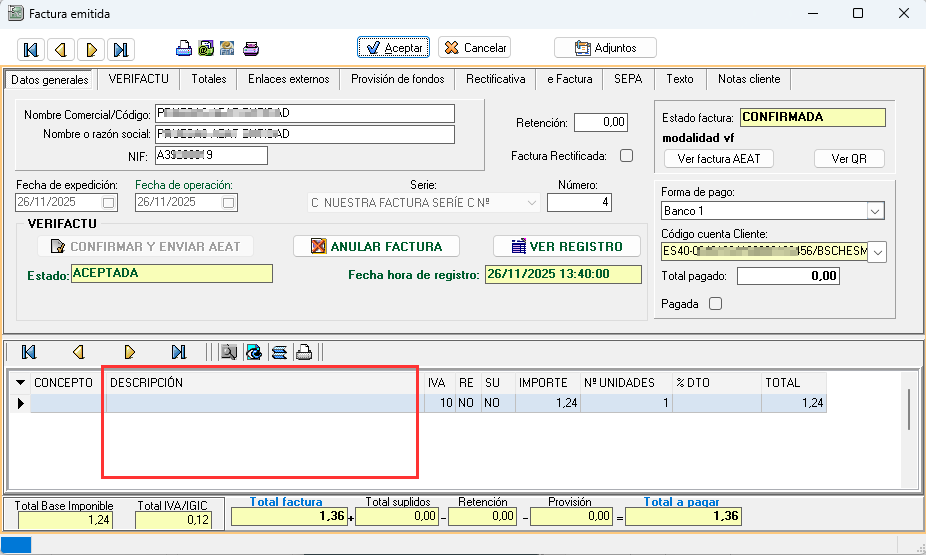Click the print icon in lines toolbar
The height and width of the screenshot is (555, 926).
coord(304,352)
